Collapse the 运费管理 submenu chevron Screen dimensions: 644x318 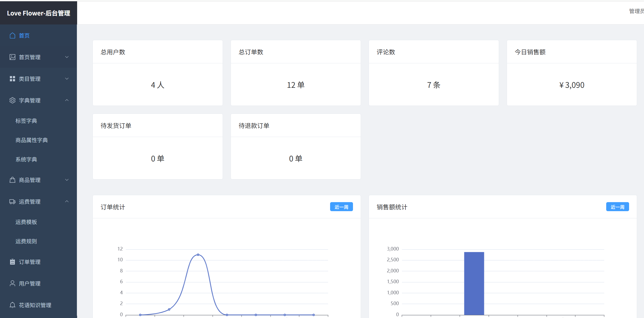click(67, 202)
